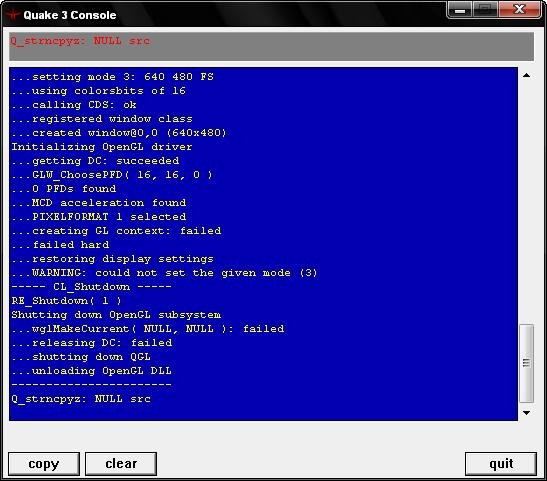
Task: Click the yellow 'Q_strncpyz: NULL src' console line
Action: [81, 399]
